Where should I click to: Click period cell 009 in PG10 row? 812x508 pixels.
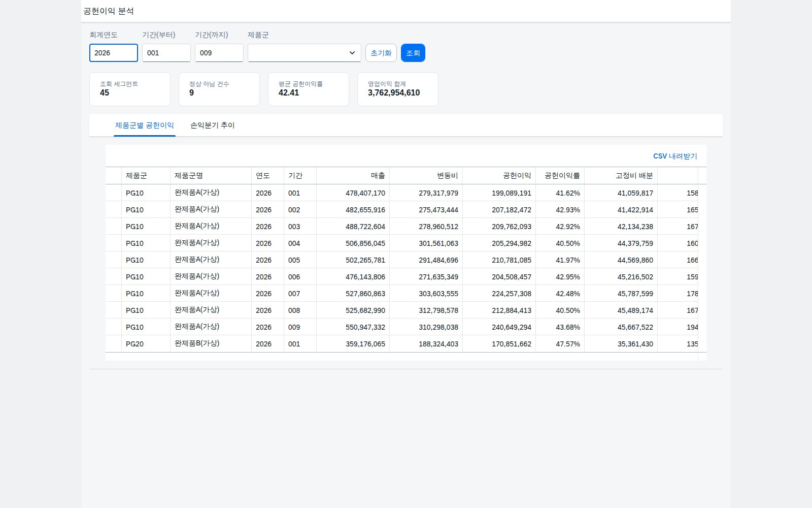[300, 327]
